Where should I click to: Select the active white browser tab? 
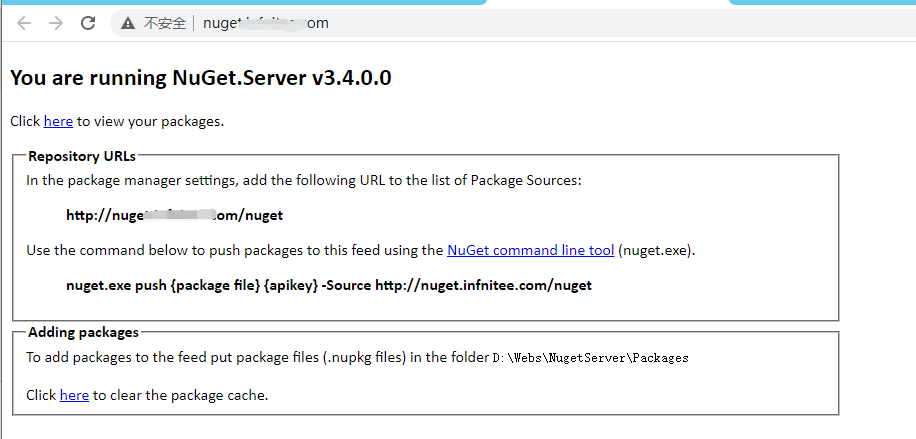(x=608, y=2)
